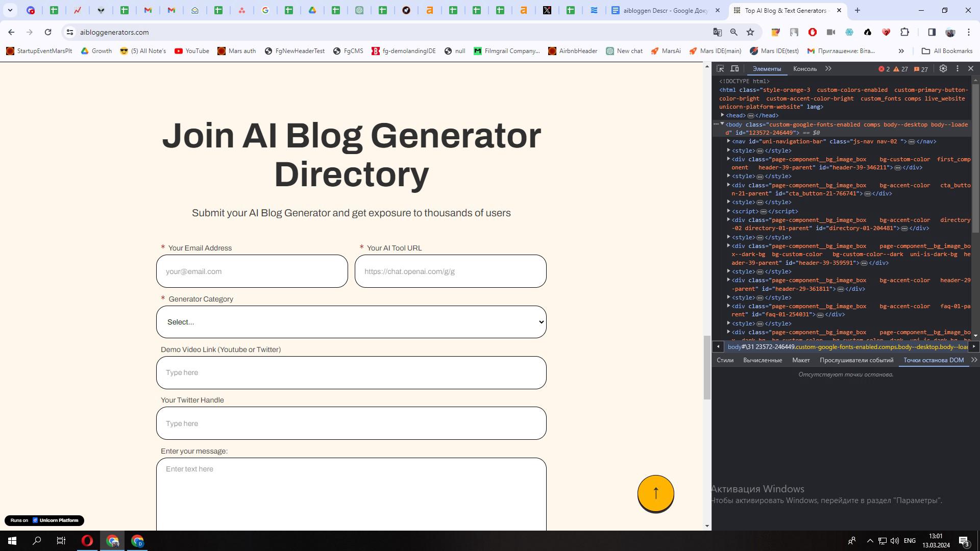Open the Вычисленные styles tab
The image size is (980, 551).
pos(763,360)
